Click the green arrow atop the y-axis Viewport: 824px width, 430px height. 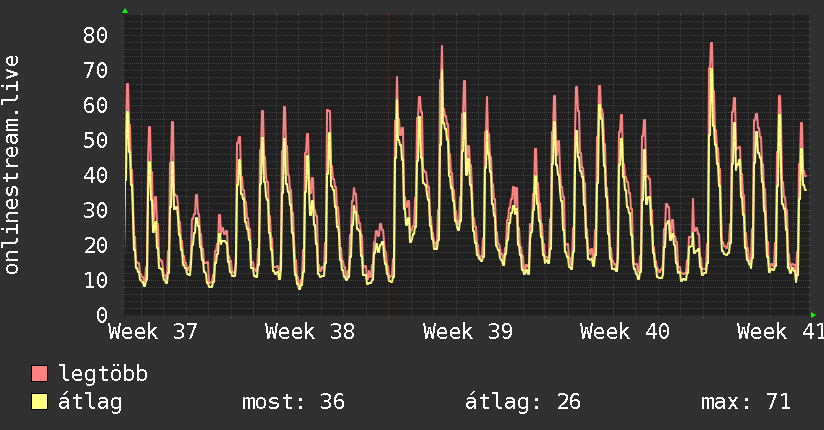125,11
